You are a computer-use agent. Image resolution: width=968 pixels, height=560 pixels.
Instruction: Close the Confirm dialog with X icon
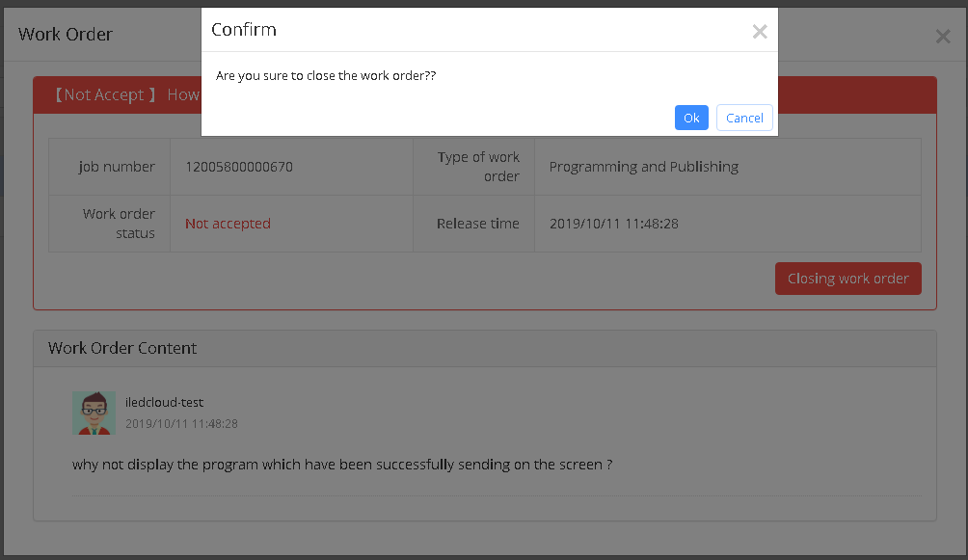coord(760,32)
